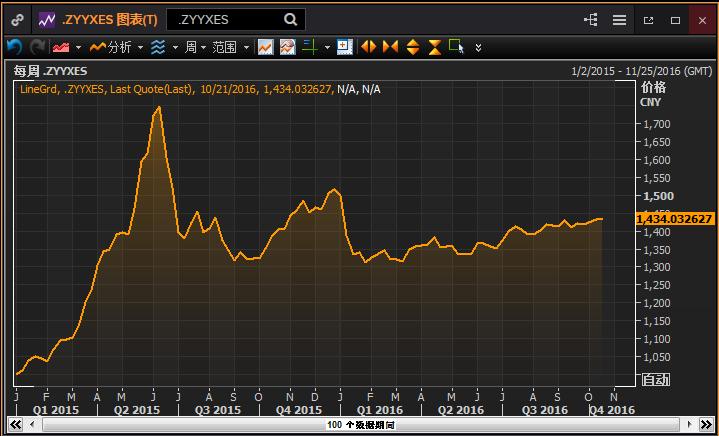Image resolution: width=719 pixels, height=436 pixels.
Task: Click the 1/2/2015 - 11/25/2016 date range
Action: tap(642, 72)
